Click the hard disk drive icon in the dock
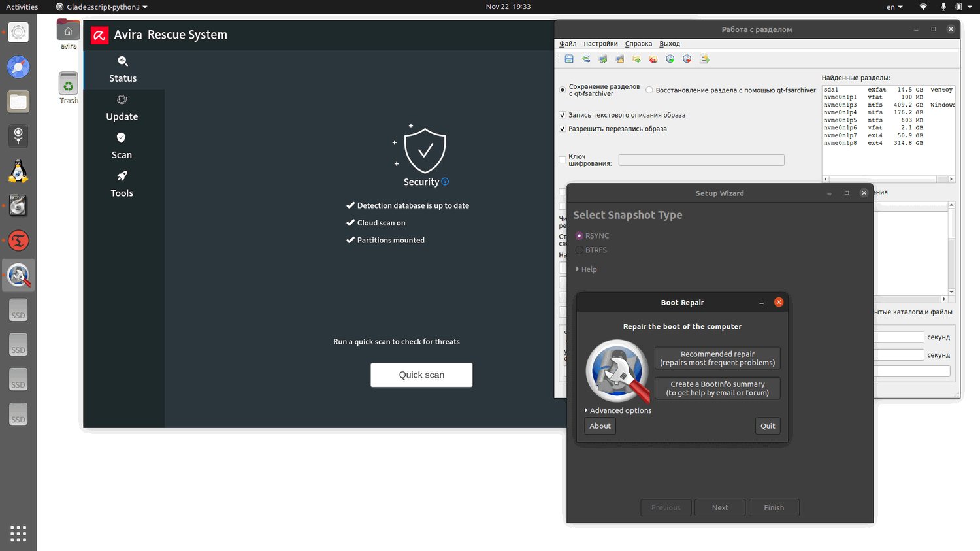This screenshot has height=551, width=980. coord(18,206)
